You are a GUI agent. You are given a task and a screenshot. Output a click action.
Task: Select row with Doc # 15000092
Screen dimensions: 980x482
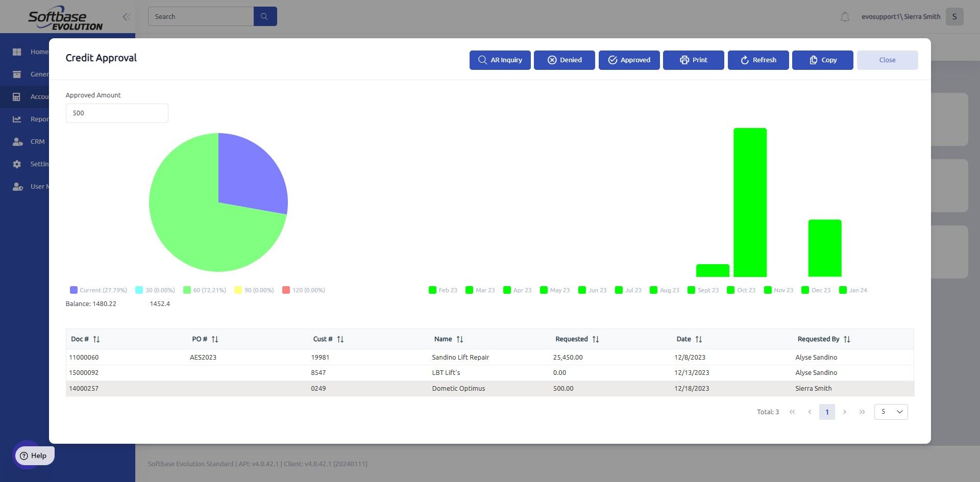tap(490, 373)
